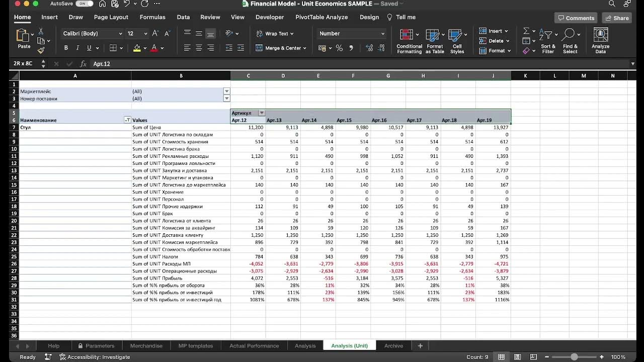644x362 pixels.
Task: Click the Search magnifier in title bar
Action: tap(612, 4)
